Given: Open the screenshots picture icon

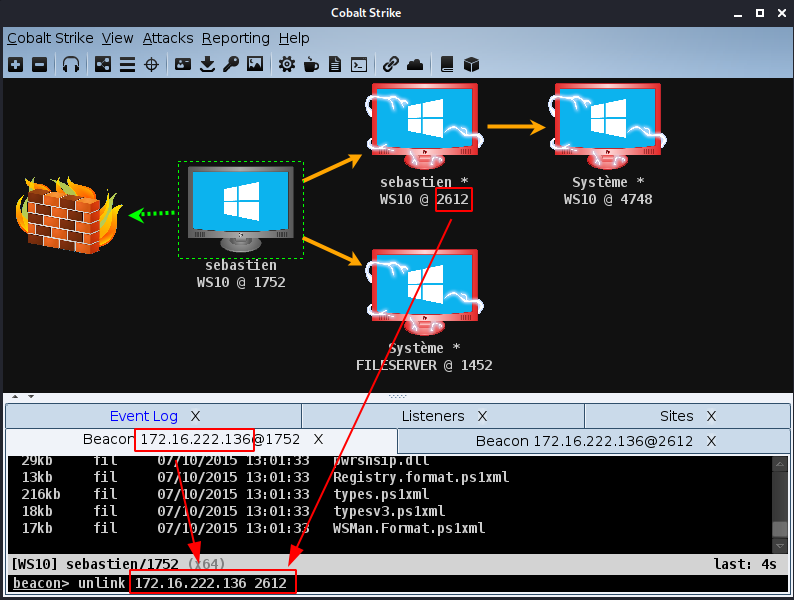Looking at the screenshot, I should point(255,64).
